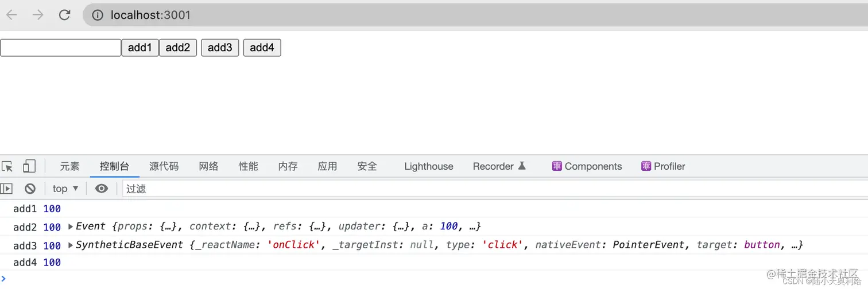This screenshot has height=289, width=868.
Task: Activate the inspect element picker icon
Action: (x=7, y=166)
